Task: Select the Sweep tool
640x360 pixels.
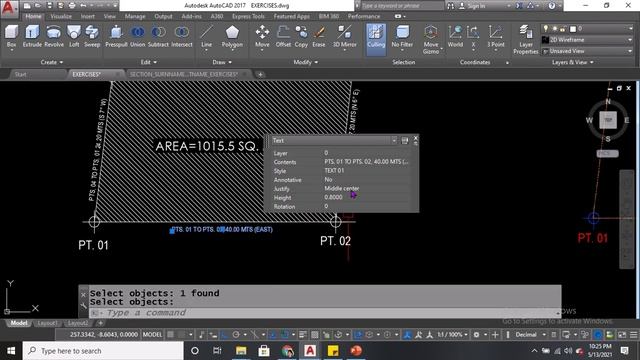Action: point(92,36)
